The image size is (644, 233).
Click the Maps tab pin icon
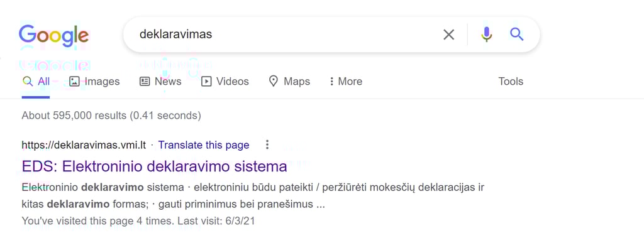point(274,81)
